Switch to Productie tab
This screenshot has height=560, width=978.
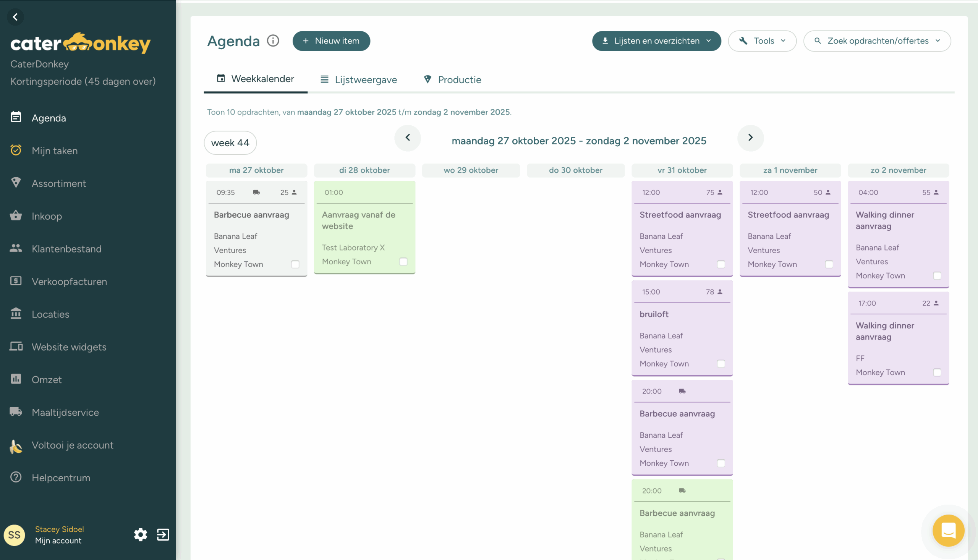tap(452, 79)
